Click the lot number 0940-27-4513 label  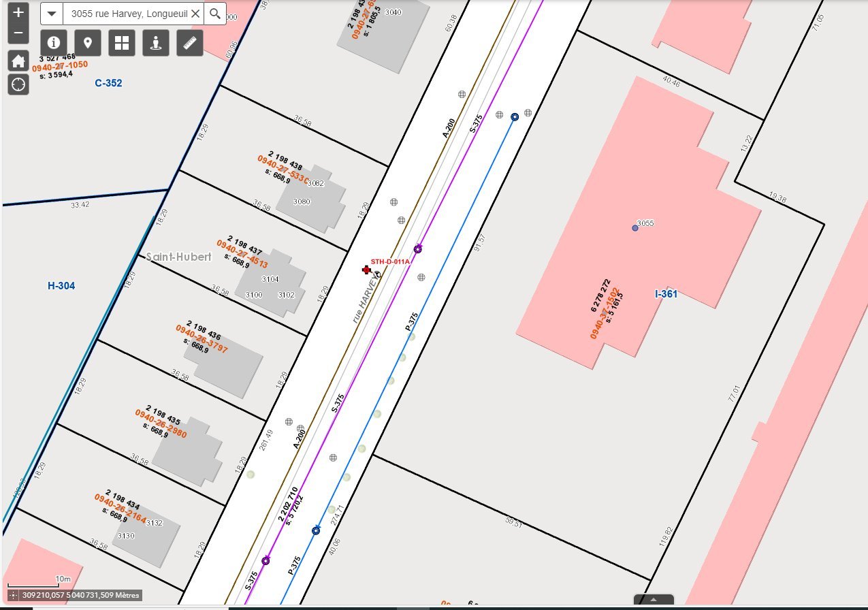pyautogui.click(x=242, y=254)
